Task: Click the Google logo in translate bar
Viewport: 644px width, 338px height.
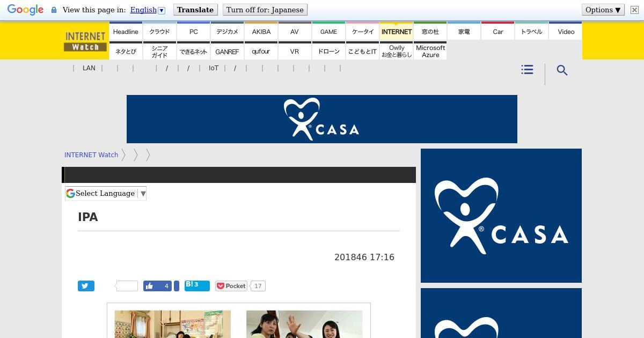Action: coord(25,10)
